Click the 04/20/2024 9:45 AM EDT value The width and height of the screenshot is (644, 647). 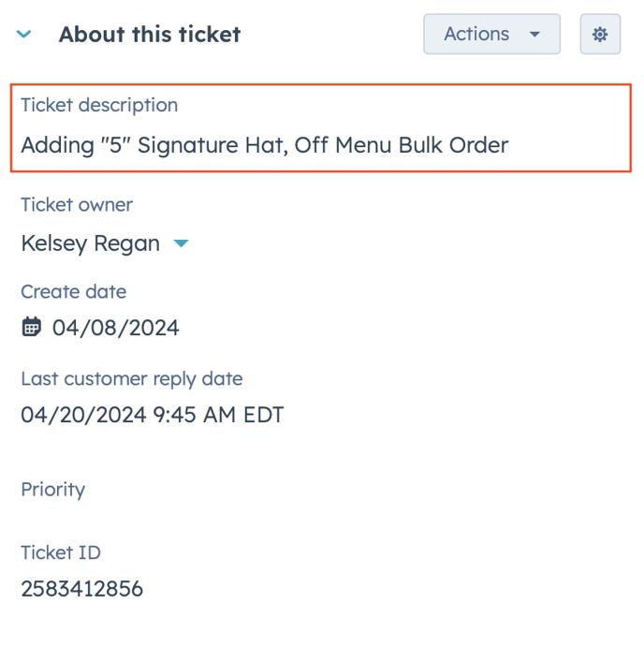click(x=153, y=415)
